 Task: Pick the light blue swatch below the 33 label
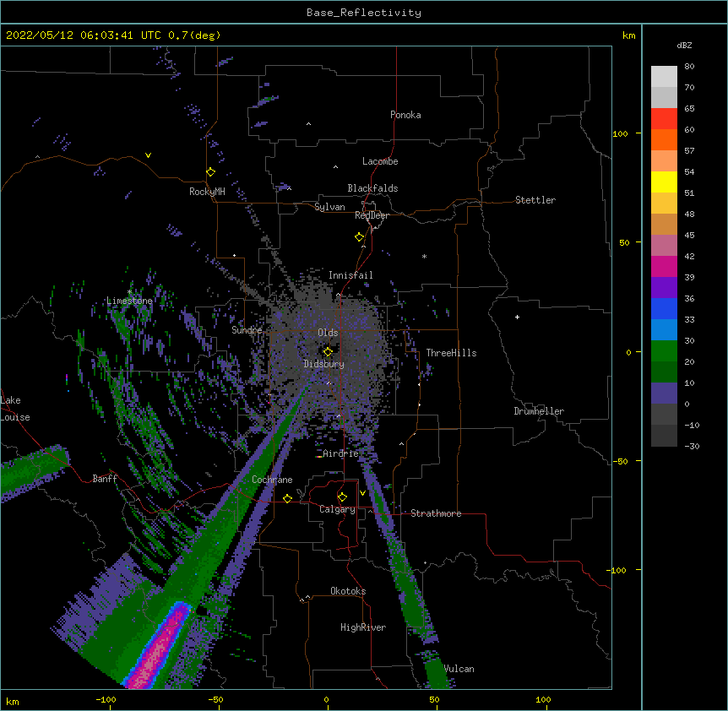point(664,330)
